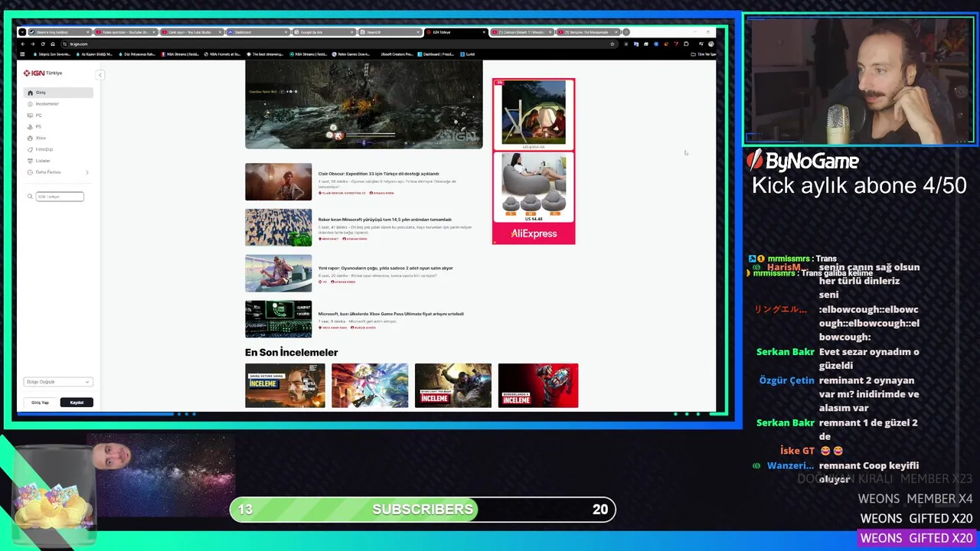Screen dimensions: 980x551
Task: Click the AliExpress ad banner logo
Action: (x=534, y=233)
